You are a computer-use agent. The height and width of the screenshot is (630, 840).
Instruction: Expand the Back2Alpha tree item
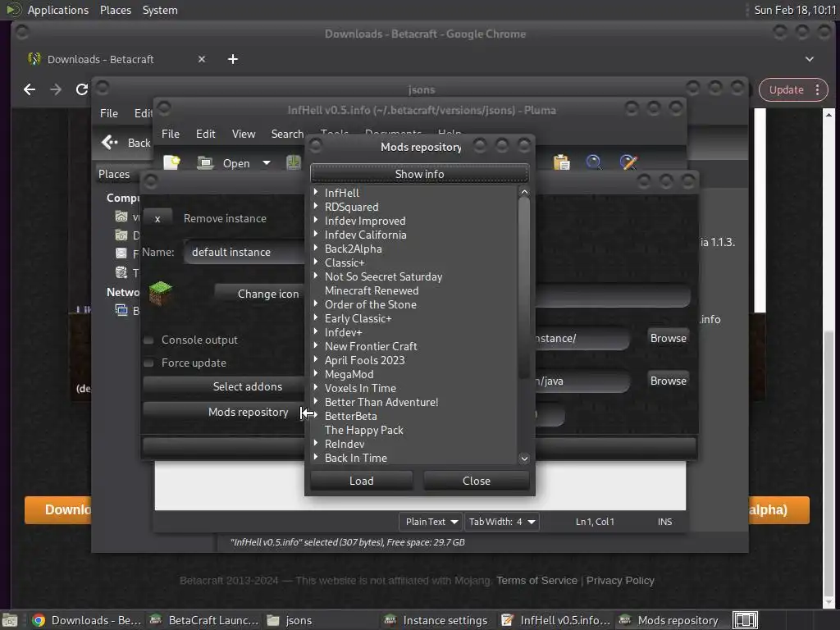click(x=316, y=248)
